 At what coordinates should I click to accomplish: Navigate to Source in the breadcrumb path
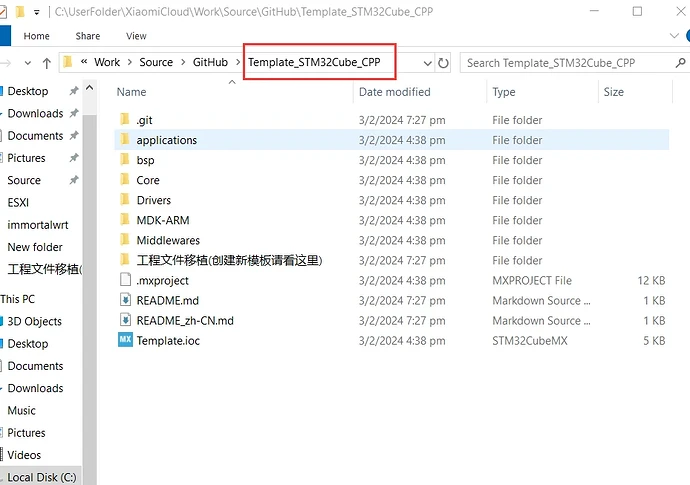click(x=156, y=62)
